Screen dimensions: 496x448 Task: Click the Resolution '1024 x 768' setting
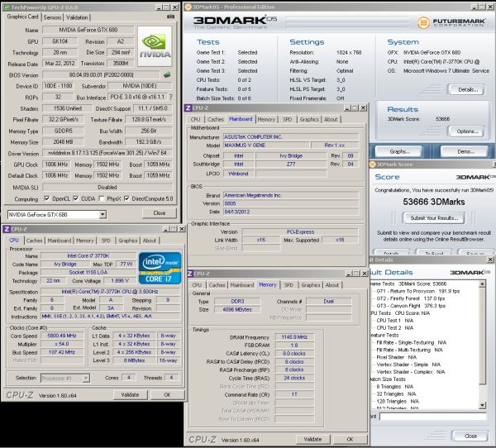(349, 53)
